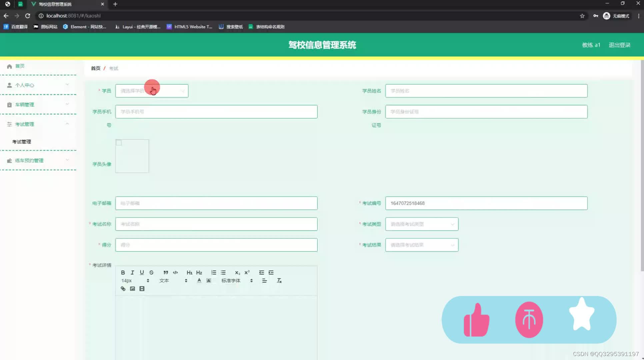
Task: Open the text color picker
Action: click(199, 280)
